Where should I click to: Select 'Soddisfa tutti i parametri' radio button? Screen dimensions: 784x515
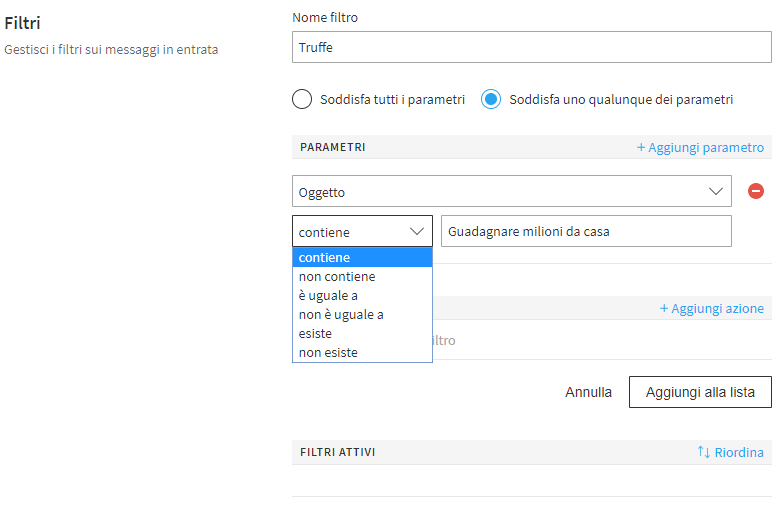click(302, 99)
